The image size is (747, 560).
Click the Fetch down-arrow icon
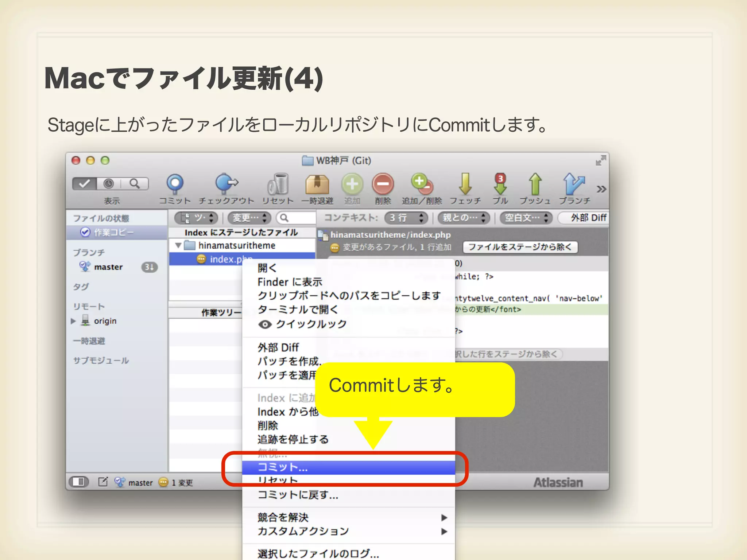point(465,184)
